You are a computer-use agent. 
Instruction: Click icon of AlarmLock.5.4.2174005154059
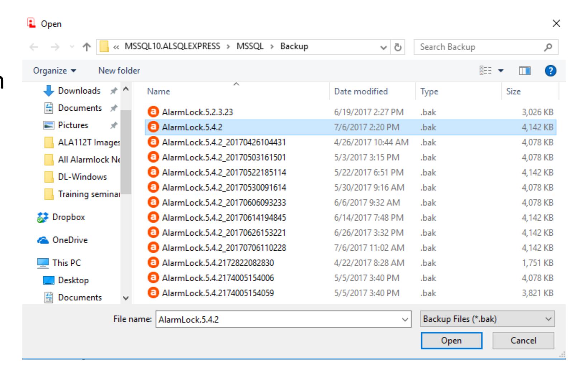(153, 293)
